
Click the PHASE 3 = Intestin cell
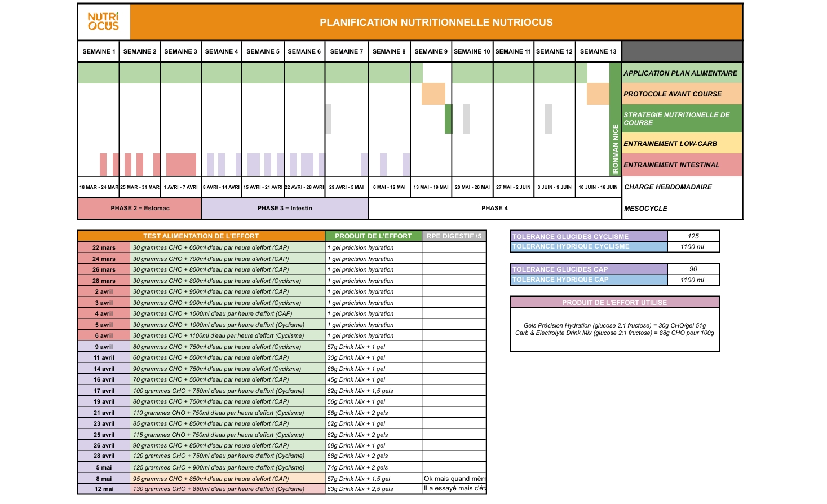pos(285,209)
